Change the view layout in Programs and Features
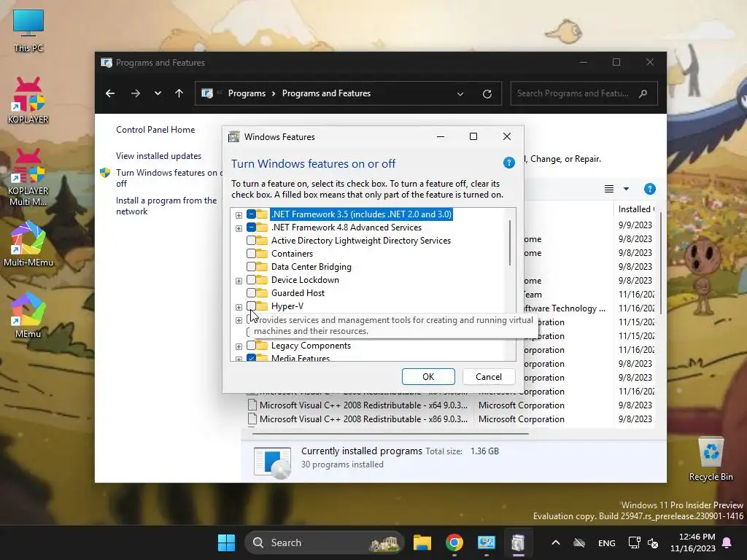This screenshot has height=560, width=747. point(609,189)
